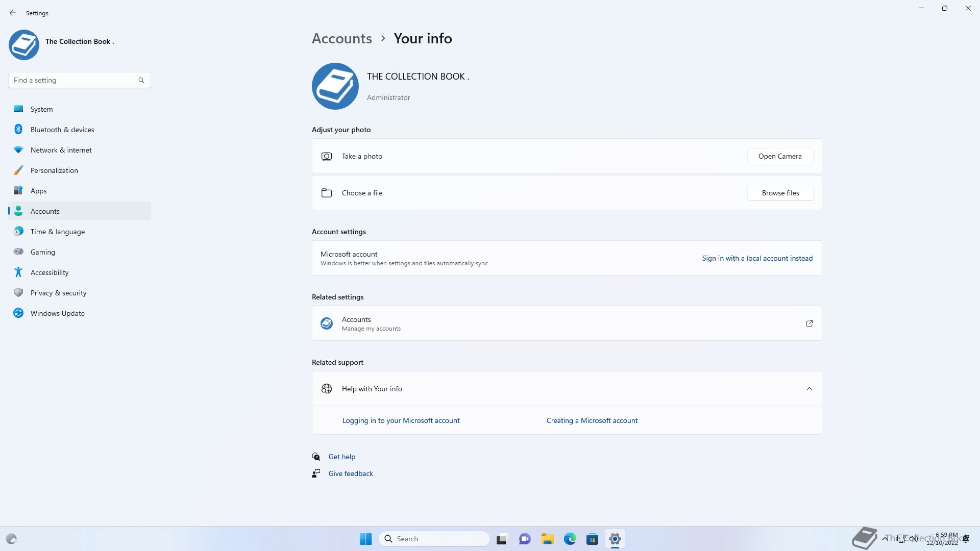Open Creating a Microsoft account link
This screenshot has height=551, width=980.
pyautogui.click(x=592, y=420)
